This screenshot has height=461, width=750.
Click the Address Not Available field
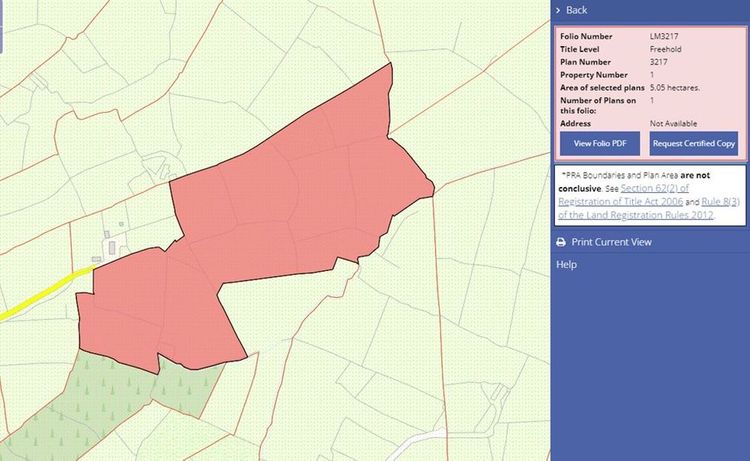click(673, 123)
